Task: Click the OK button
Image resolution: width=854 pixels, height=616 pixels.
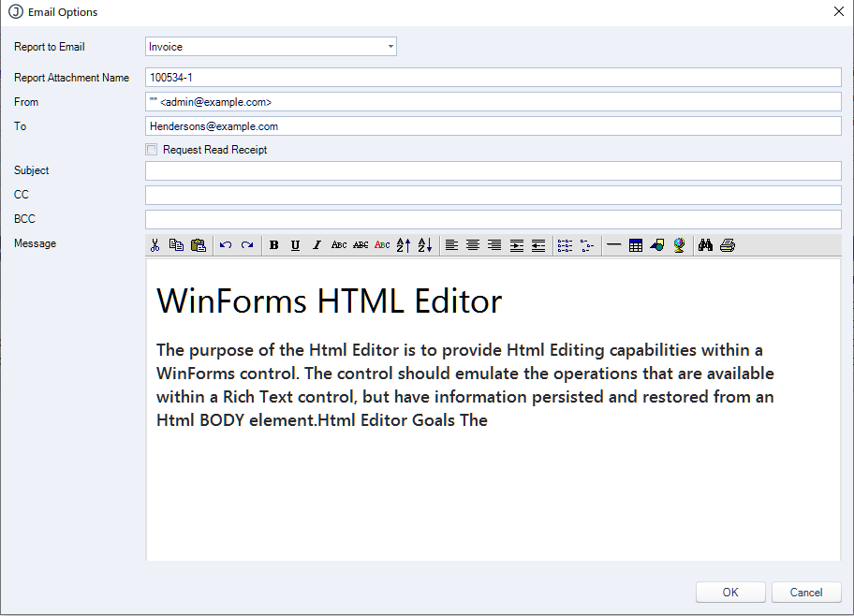Action: tap(730, 592)
